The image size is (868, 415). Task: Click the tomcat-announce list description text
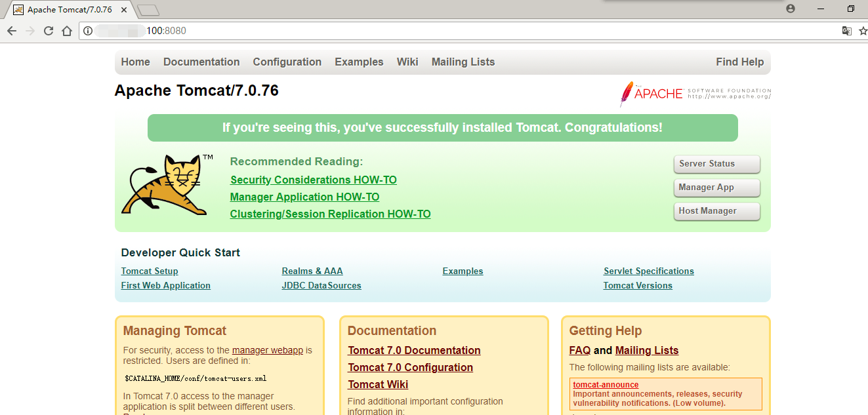[x=658, y=399]
